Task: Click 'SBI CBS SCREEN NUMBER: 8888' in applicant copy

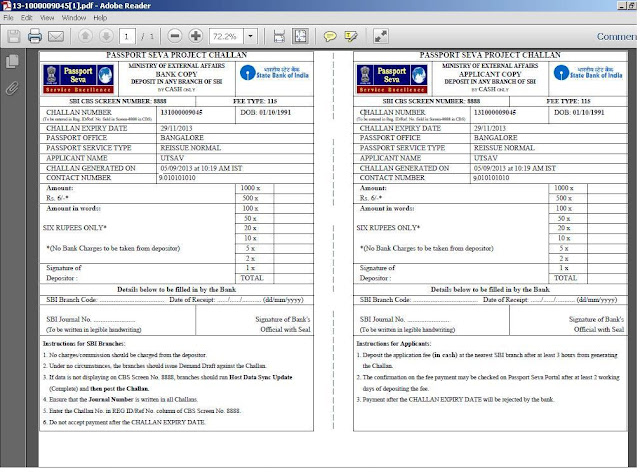Action: (431, 101)
